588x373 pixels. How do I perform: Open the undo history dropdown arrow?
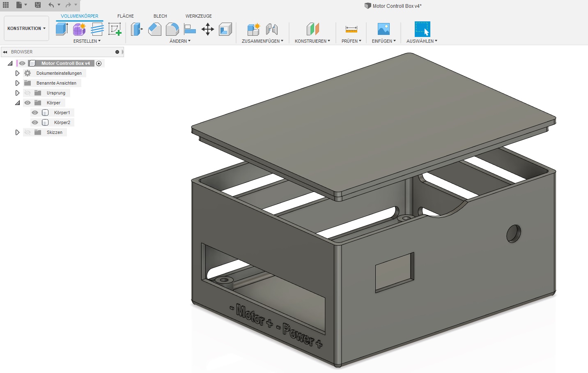[59, 5]
